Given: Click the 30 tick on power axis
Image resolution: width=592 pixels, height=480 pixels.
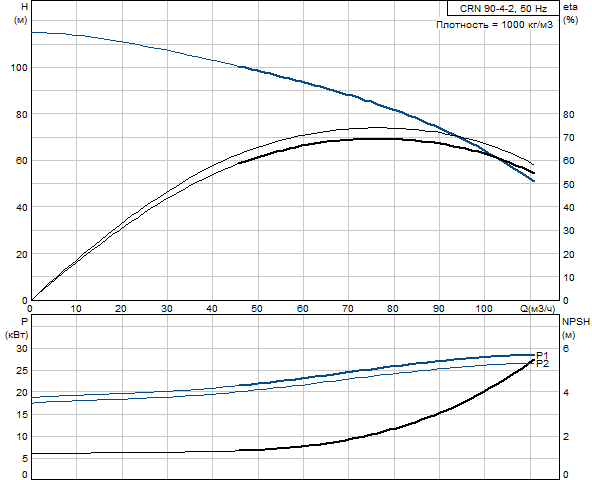Looking at the screenshot, I should (22, 349).
